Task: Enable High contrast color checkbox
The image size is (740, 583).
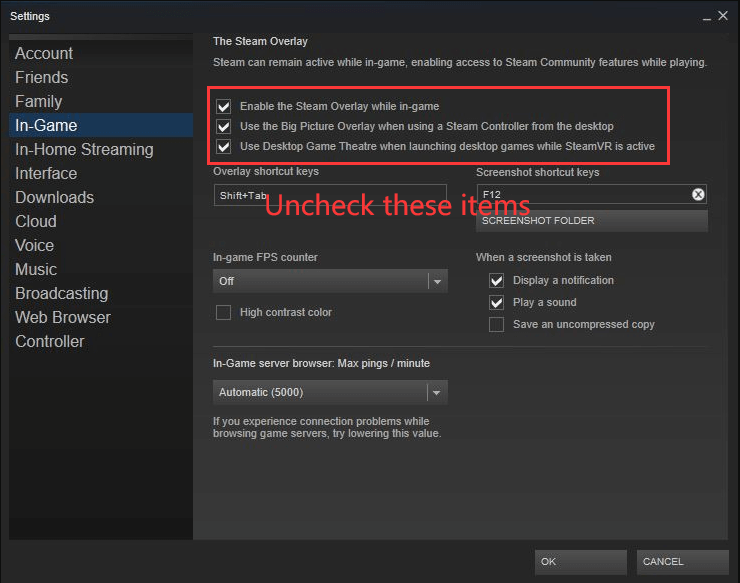Action: click(224, 312)
